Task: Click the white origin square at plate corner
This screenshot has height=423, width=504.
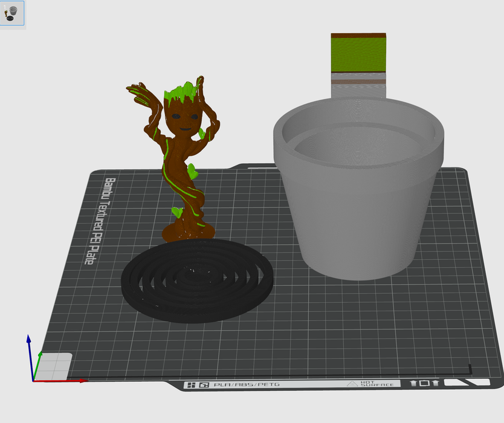Action: tap(56, 364)
